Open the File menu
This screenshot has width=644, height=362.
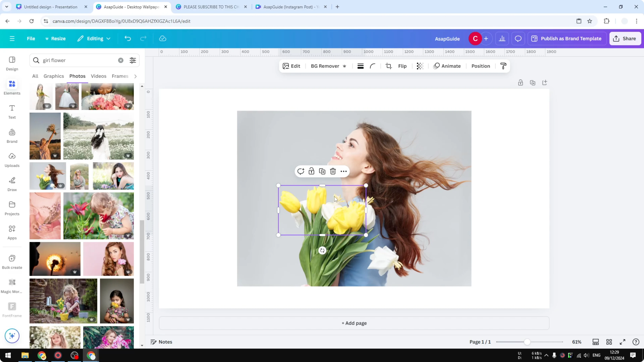(x=31, y=38)
